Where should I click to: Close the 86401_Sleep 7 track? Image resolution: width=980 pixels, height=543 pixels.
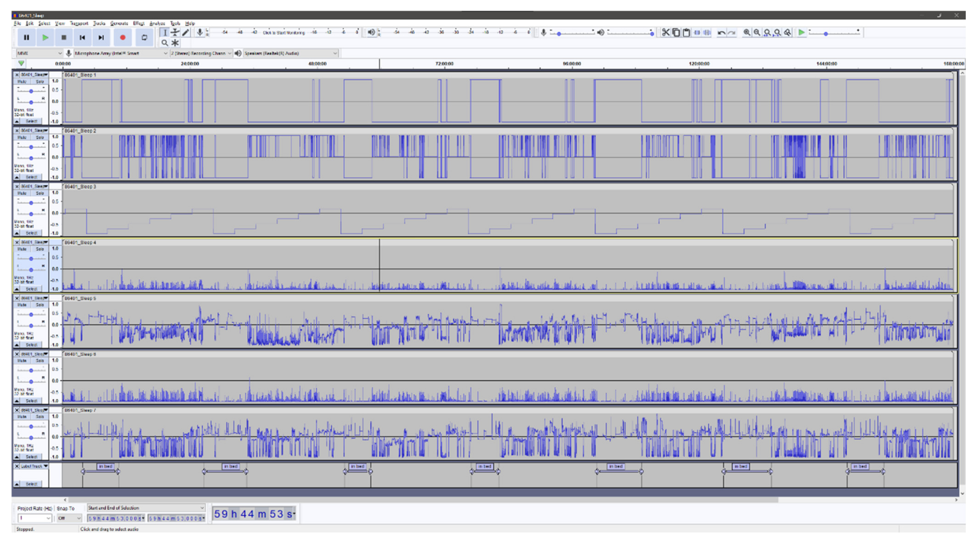(17, 410)
